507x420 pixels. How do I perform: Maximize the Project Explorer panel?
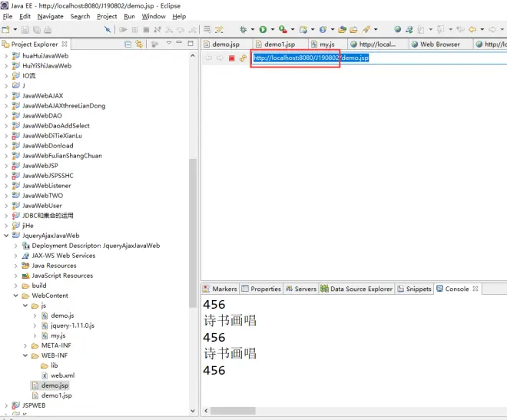(191, 43)
